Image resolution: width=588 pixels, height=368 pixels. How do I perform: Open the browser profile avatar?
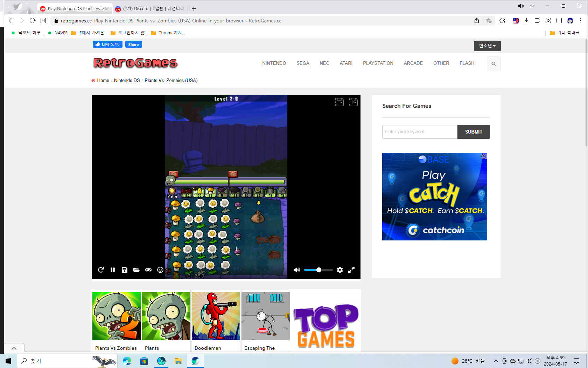coord(570,21)
